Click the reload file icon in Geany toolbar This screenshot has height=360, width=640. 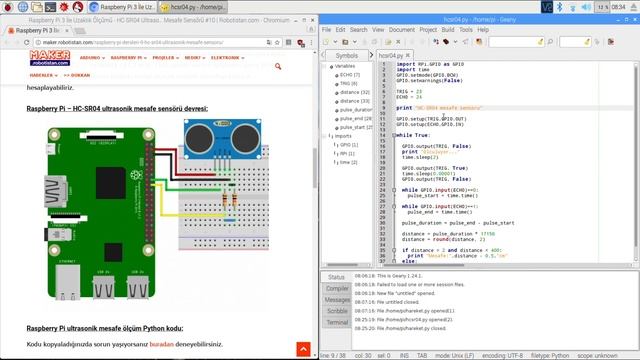(x=388, y=42)
